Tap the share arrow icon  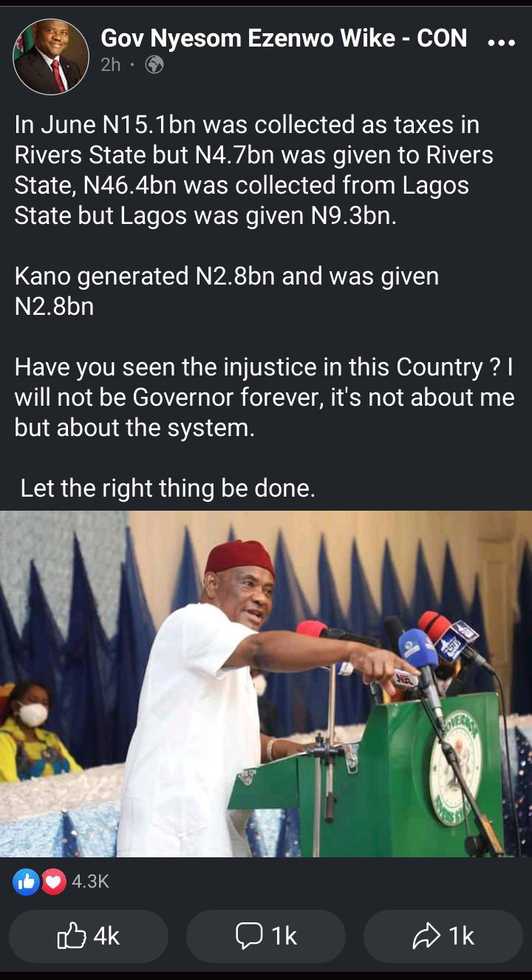[427, 937]
